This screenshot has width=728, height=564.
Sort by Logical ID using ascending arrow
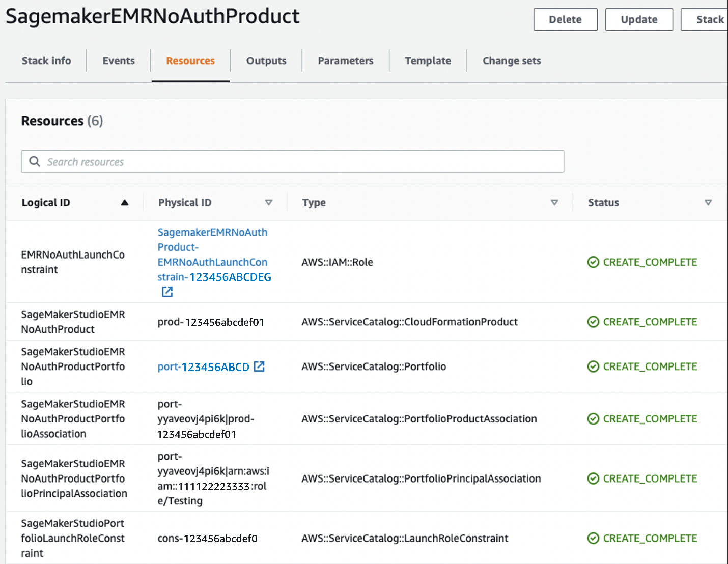125,203
